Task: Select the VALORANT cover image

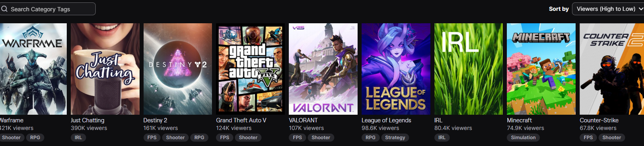Action: 323,69
